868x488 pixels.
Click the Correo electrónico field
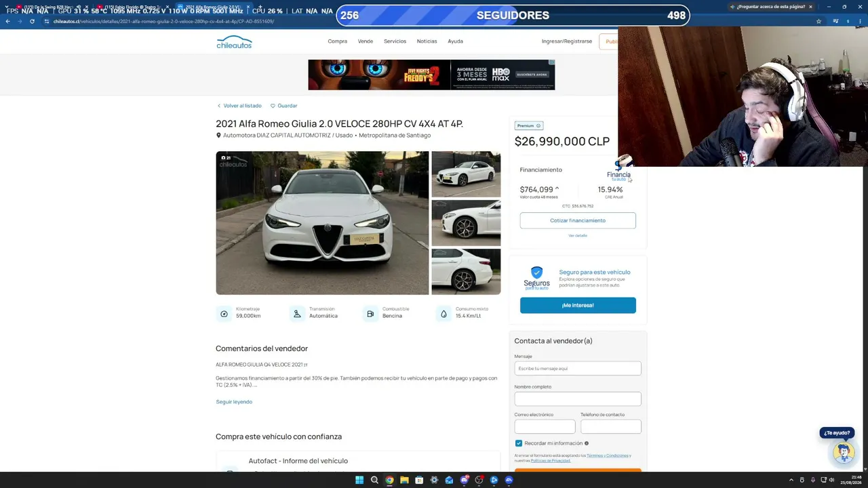[545, 426]
